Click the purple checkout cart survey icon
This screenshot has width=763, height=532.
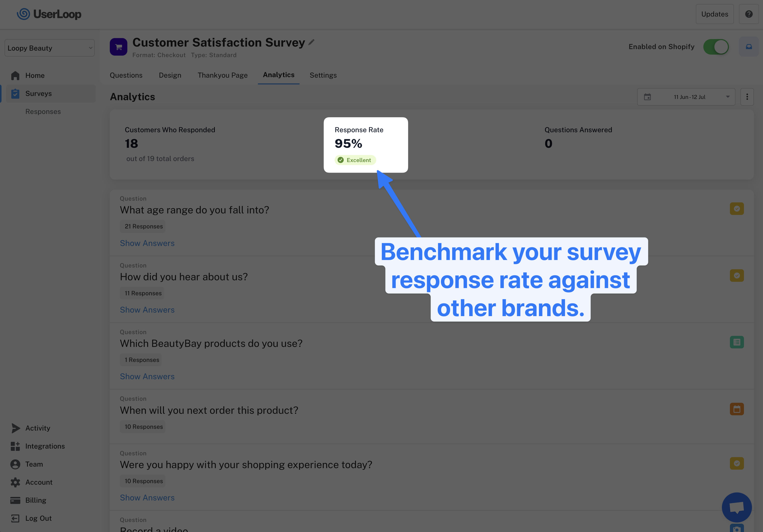[118, 47]
